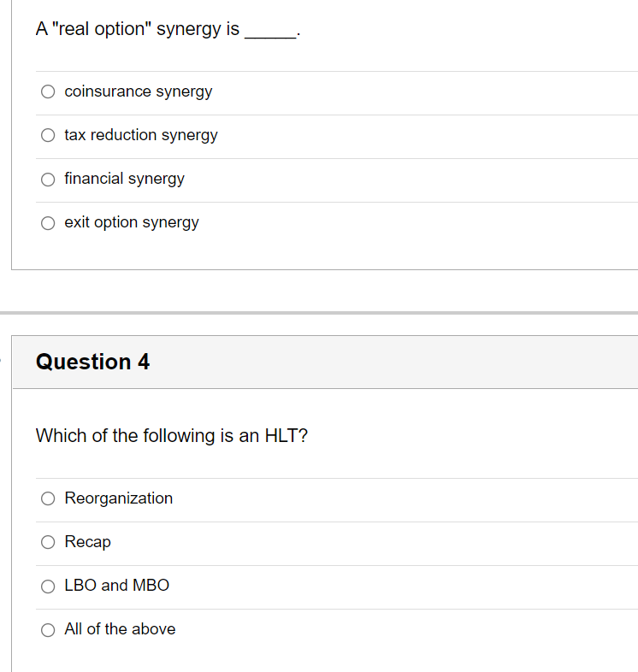Pick the LBO and MBO radio button

(48, 586)
